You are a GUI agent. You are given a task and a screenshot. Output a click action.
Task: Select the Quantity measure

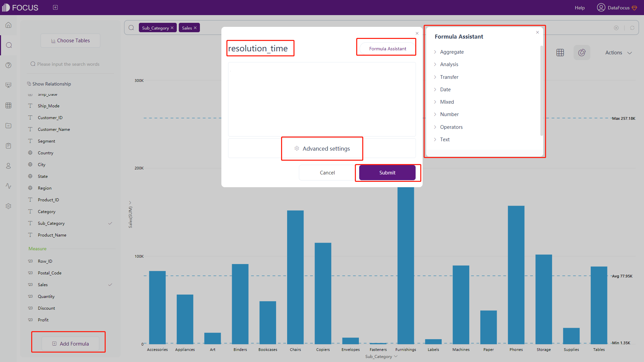coord(46,297)
